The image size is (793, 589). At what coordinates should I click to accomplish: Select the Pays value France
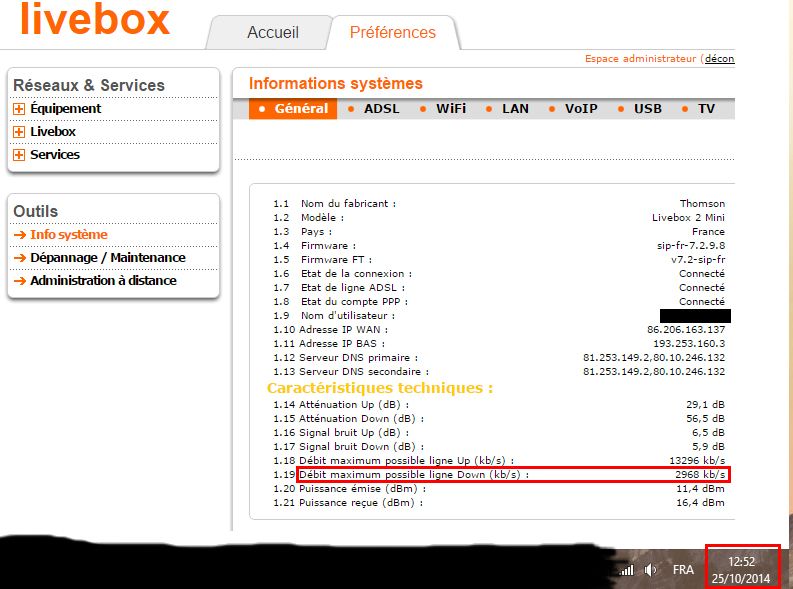[x=708, y=232]
